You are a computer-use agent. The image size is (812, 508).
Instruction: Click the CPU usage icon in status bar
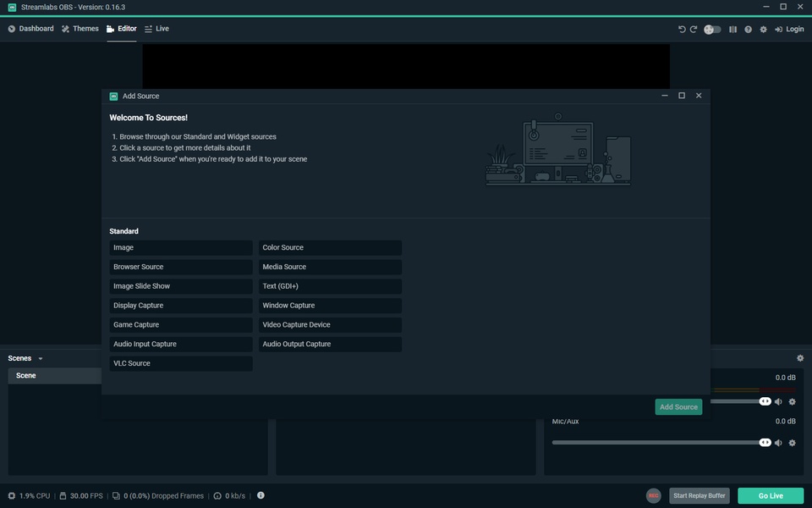click(11, 495)
